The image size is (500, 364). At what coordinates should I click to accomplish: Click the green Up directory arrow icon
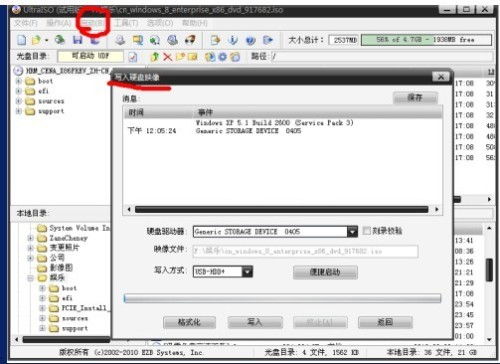pyautogui.click(x=154, y=57)
